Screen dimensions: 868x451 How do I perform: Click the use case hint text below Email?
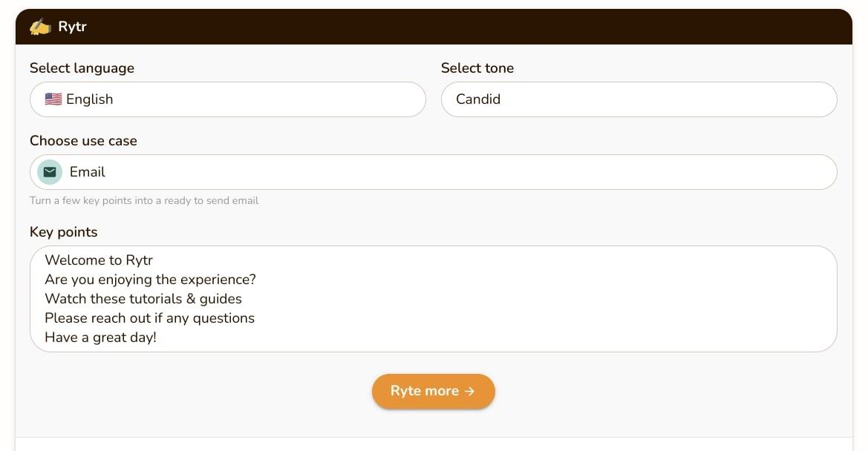point(144,201)
